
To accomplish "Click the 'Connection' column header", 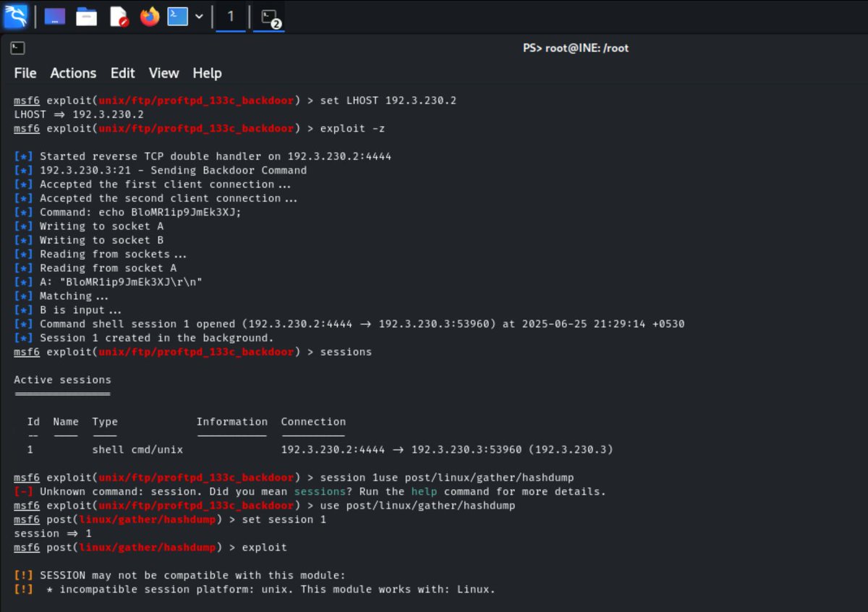I will (x=313, y=422).
